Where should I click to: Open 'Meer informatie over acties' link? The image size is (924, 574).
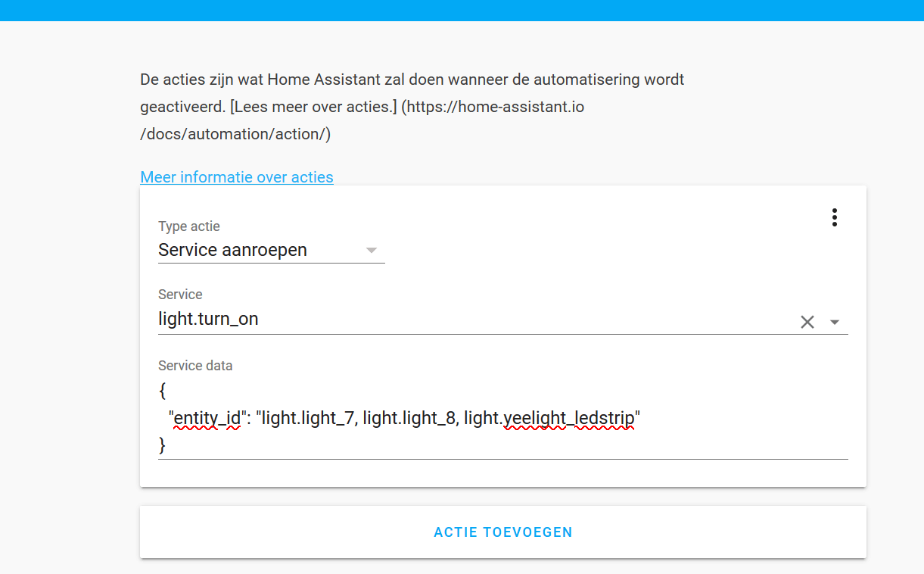click(237, 177)
